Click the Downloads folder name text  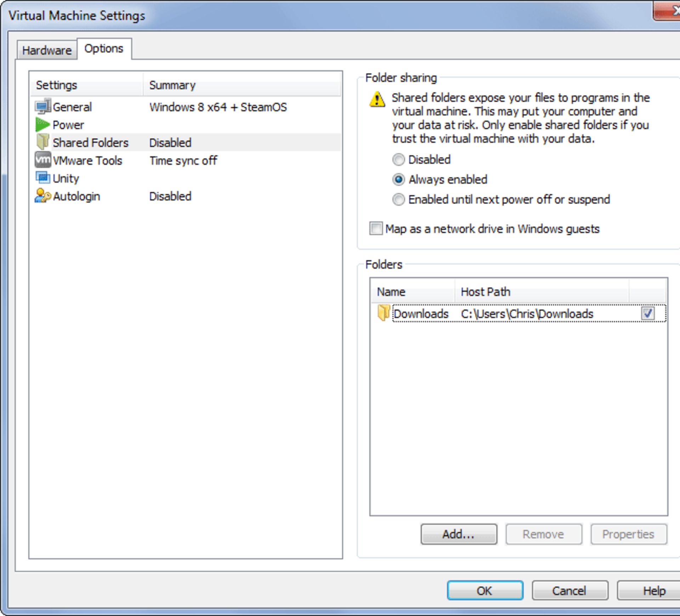click(421, 314)
